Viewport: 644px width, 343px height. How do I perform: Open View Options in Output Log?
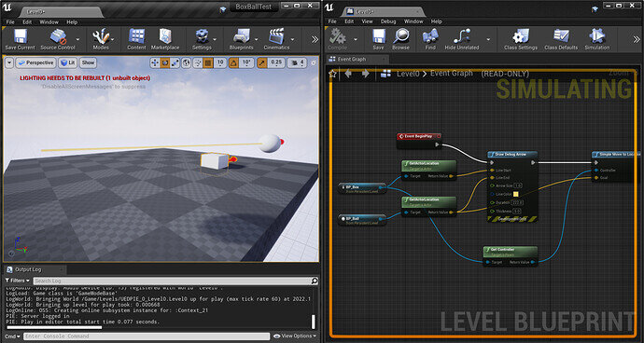[295, 336]
